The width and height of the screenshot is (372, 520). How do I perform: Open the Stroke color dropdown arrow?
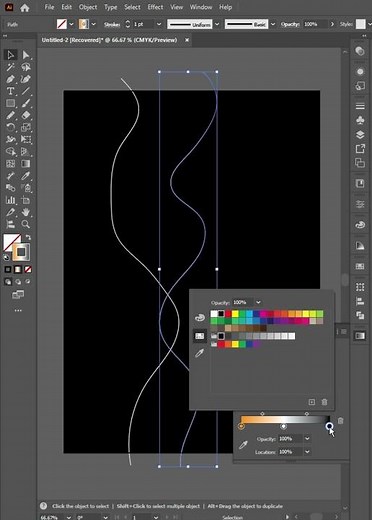94,24
